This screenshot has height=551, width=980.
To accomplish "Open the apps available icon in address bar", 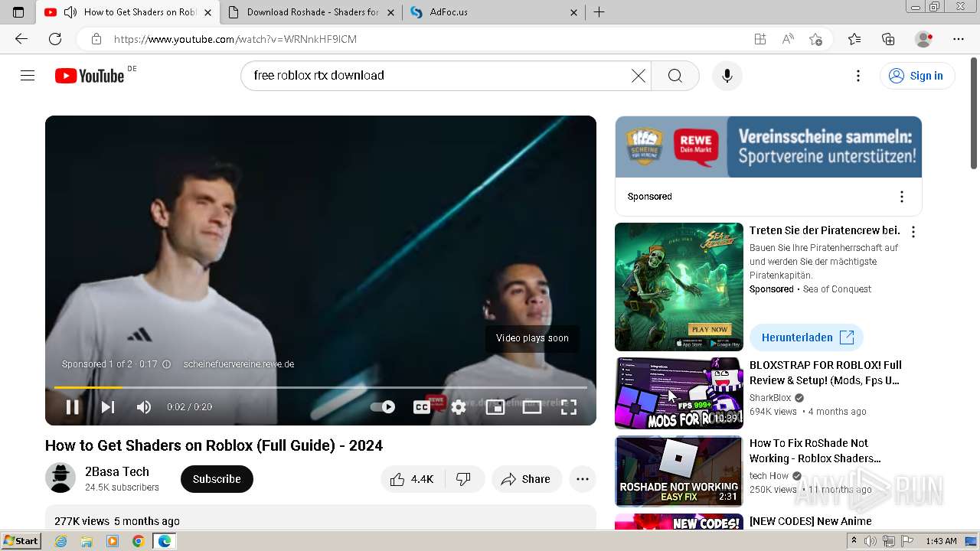I will tap(759, 39).
